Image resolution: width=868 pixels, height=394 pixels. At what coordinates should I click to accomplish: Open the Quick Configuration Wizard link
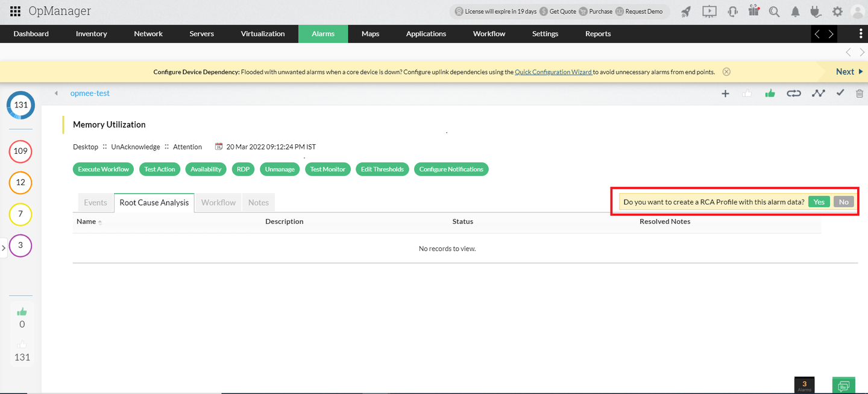pyautogui.click(x=553, y=71)
